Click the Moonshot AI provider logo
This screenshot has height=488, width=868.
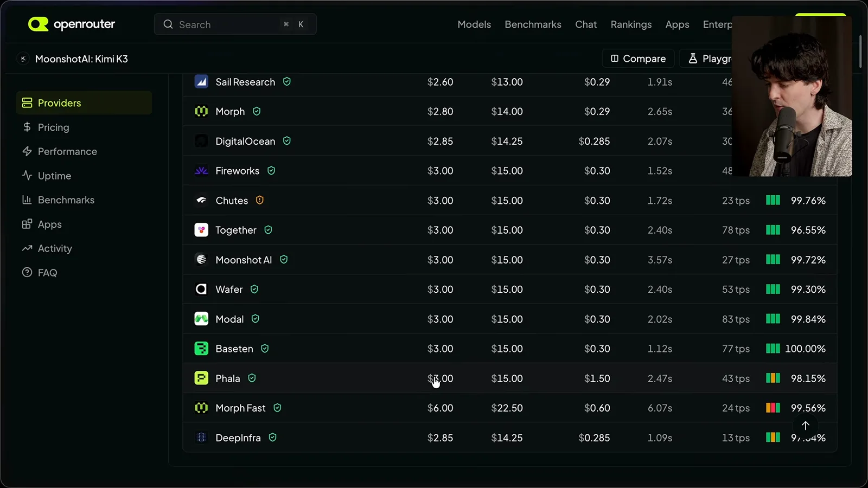pos(201,260)
